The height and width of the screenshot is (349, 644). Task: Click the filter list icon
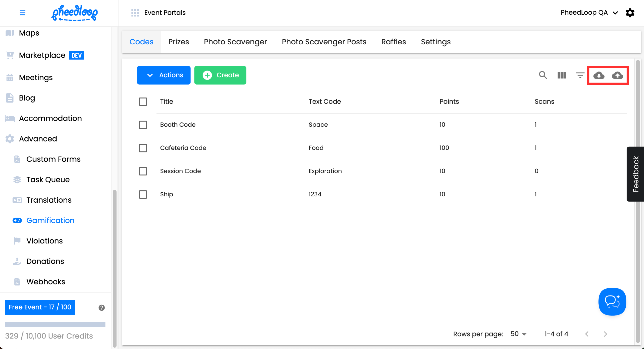580,75
